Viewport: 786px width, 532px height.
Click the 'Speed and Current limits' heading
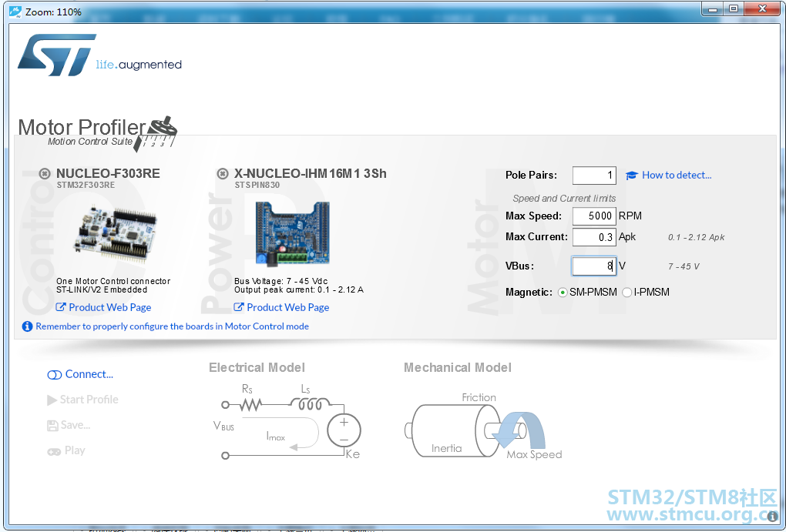(564, 199)
